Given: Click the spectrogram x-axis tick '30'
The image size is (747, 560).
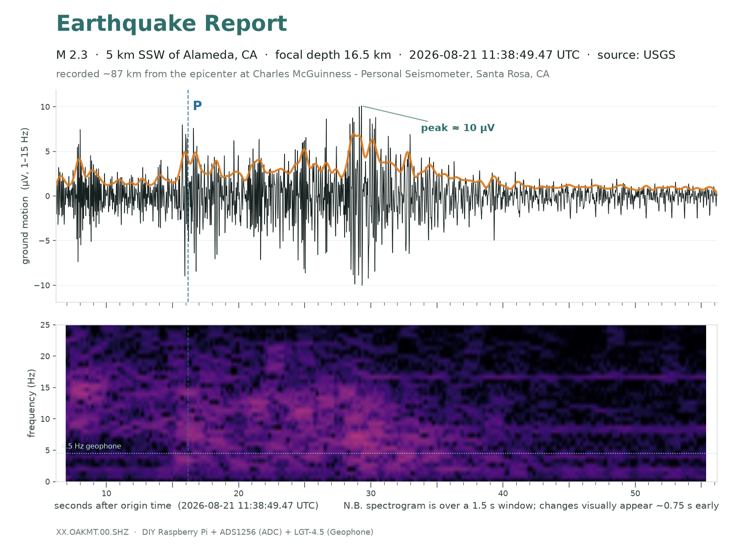Looking at the screenshot, I should 370,493.
